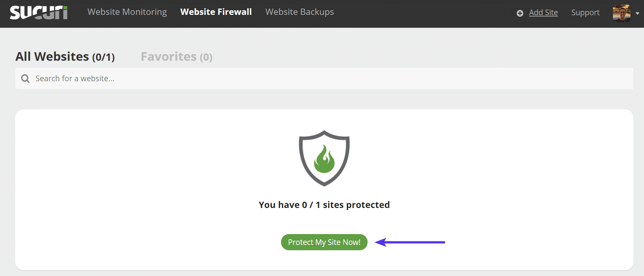Viewport: 644px width, 276px height.
Task: Click the green flame inside the shield
Action: coord(324,160)
